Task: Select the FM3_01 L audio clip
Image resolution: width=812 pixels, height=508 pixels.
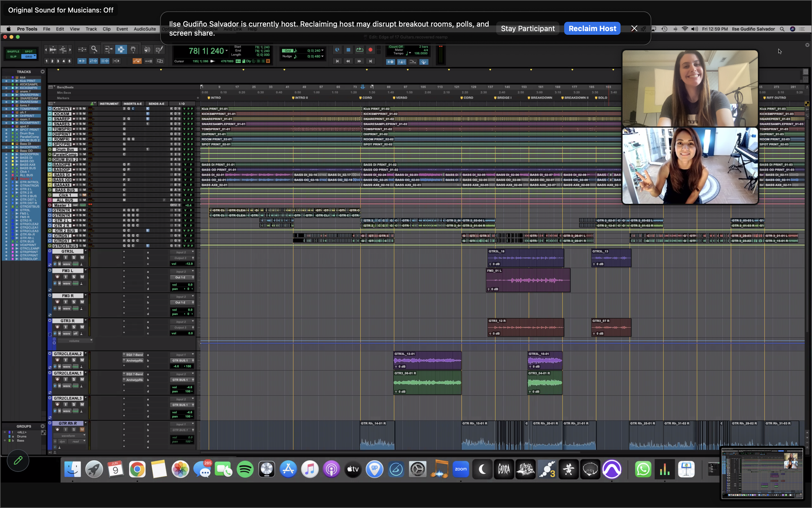Action: click(528, 280)
